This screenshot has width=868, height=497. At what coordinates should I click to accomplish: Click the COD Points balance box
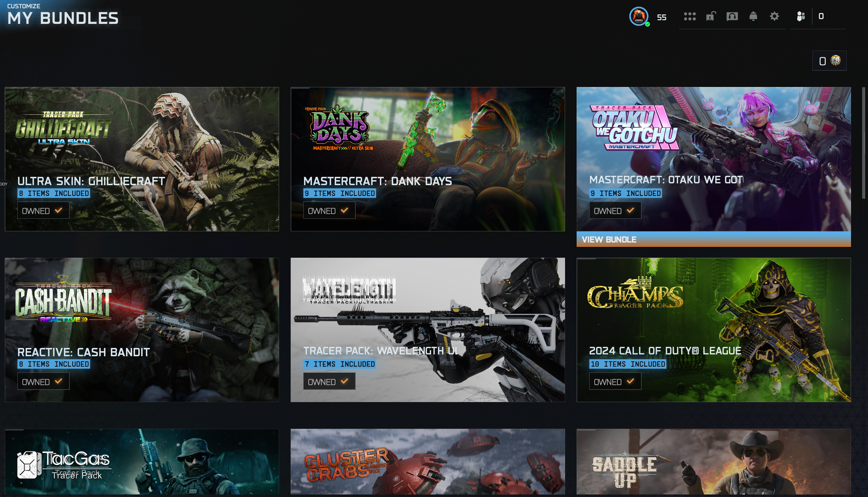pyautogui.click(x=829, y=61)
